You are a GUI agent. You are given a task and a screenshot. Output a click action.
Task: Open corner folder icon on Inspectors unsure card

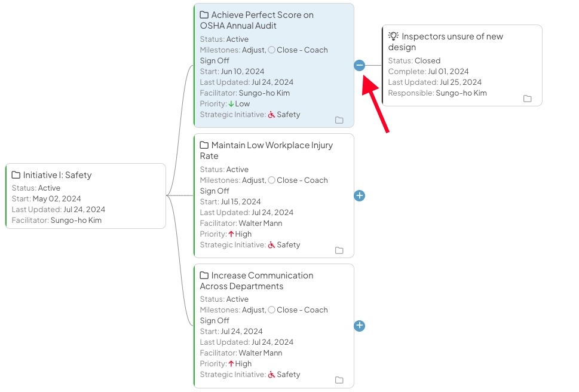tap(527, 99)
